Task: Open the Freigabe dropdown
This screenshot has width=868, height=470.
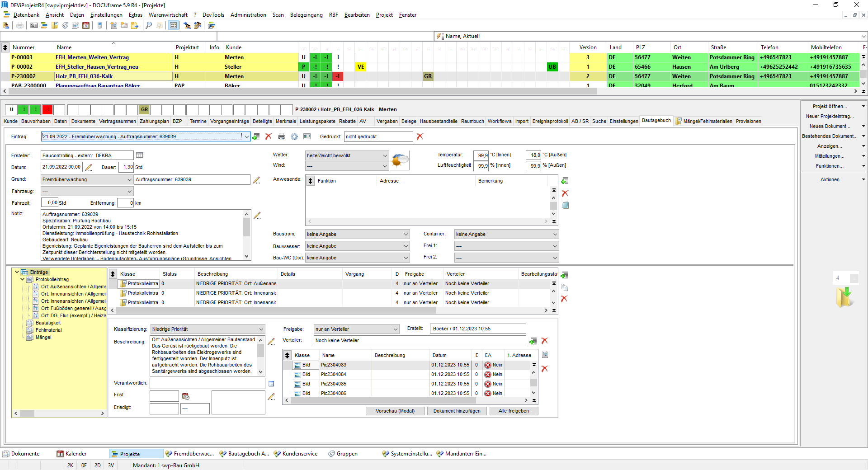Action: [396, 329]
